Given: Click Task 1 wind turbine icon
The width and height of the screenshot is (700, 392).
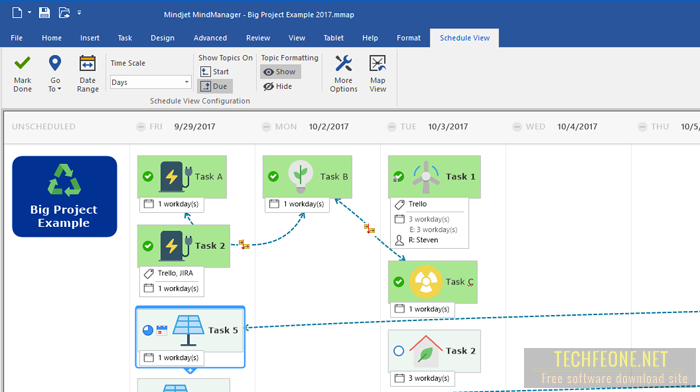Looking at the screenshot, I should click(x=426, y=177).
